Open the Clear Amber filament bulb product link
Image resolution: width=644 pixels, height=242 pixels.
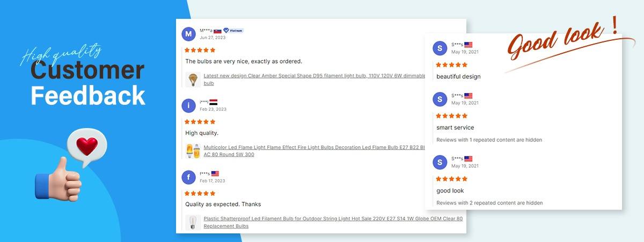point(314,76)
